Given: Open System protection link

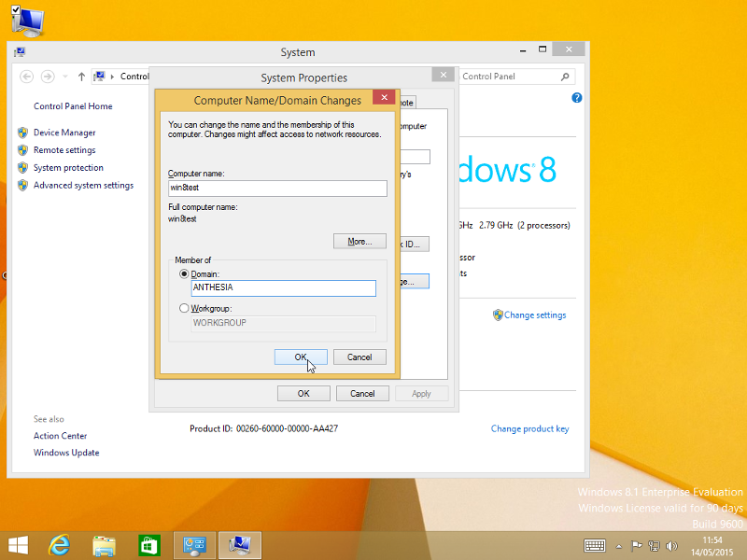Looking at the screenshot, I should [68, 168].
